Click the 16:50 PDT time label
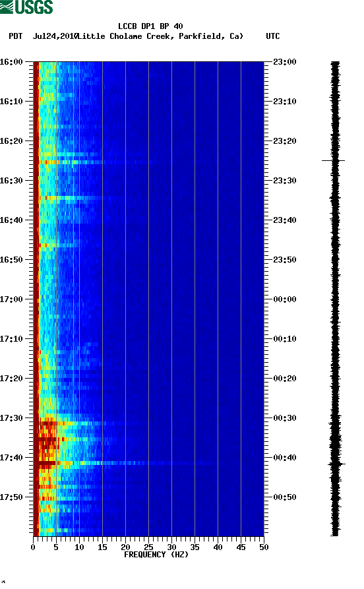 [x=11, y=260]
